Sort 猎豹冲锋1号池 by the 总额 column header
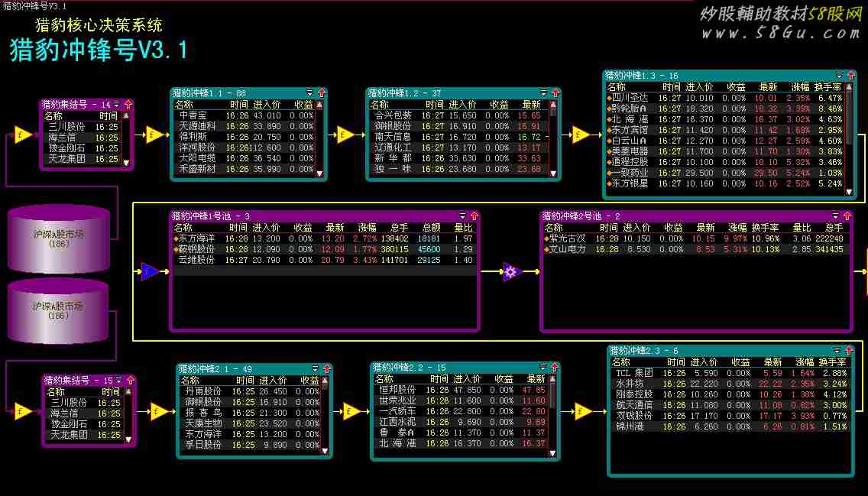 point(431,228)
